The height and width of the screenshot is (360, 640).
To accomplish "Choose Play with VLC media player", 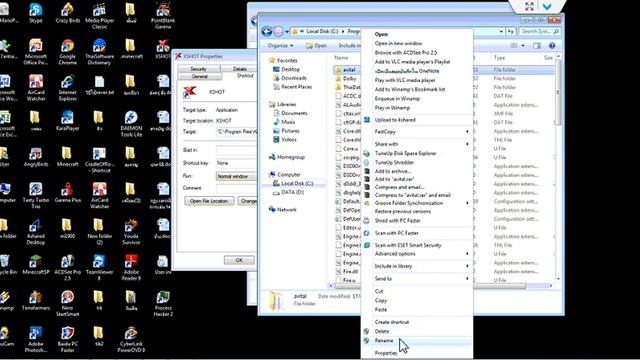I will [417, 80].
